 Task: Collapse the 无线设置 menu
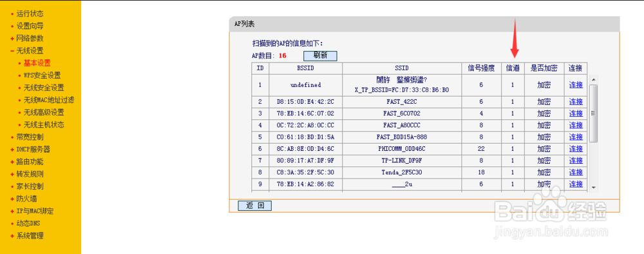pyautogui.click(x=30, y=51)
